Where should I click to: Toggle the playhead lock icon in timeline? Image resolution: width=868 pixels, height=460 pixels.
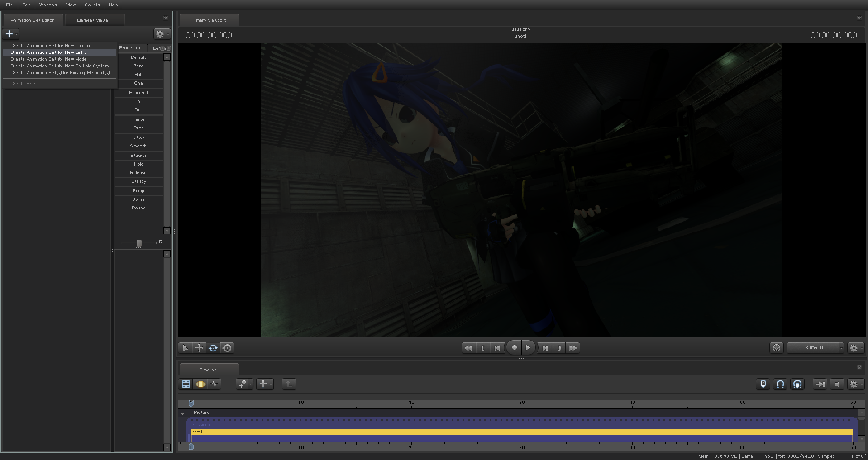point(763,384)
